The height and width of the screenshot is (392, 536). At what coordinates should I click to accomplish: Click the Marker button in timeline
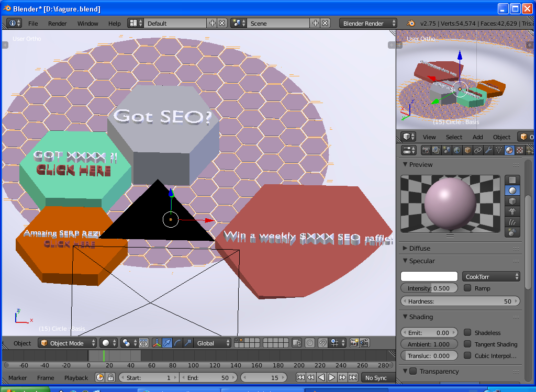pos(18,378)
